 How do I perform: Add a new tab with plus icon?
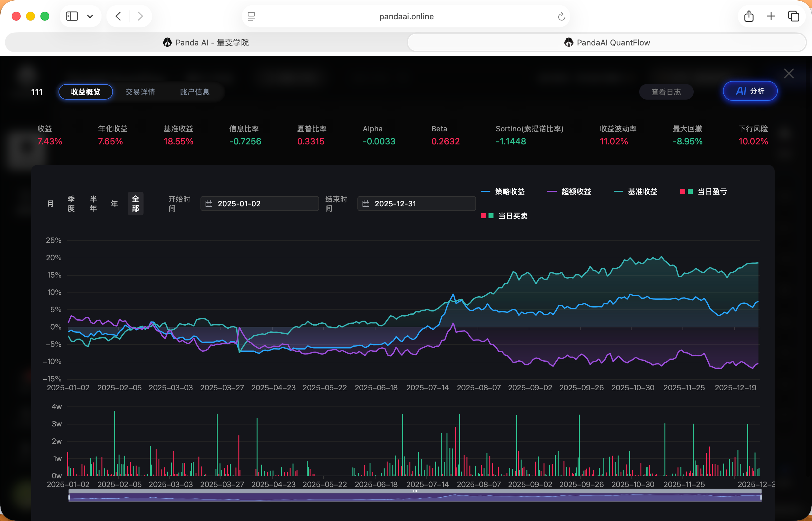771,16
